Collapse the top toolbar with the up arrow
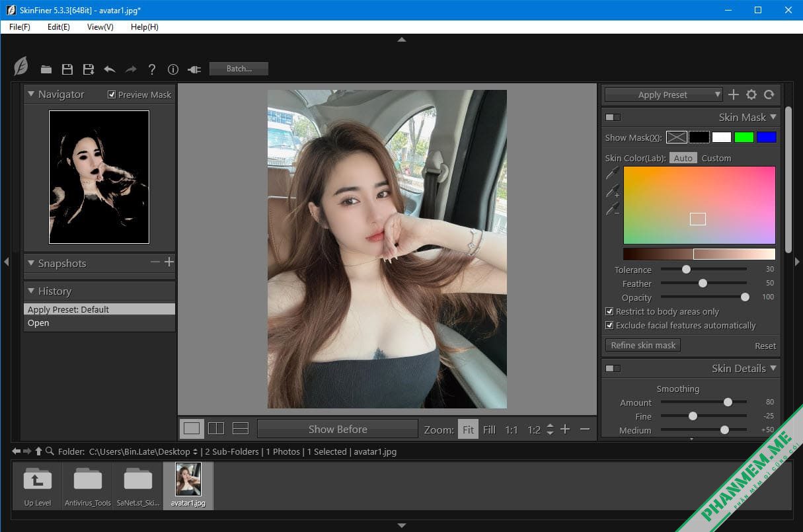The width and height of the screenshot is (803, 532). [x=401, y=40]
